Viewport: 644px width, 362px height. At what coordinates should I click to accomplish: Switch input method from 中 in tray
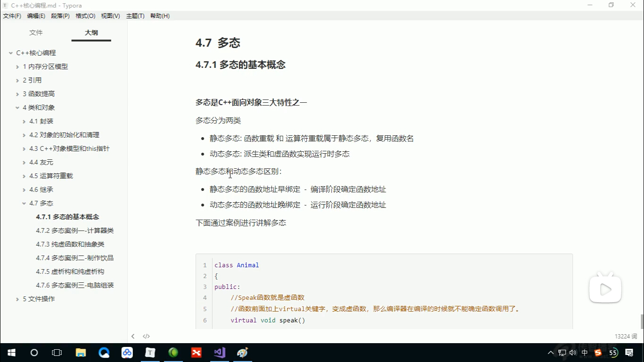pyautogui.click(x=584, y=352)
